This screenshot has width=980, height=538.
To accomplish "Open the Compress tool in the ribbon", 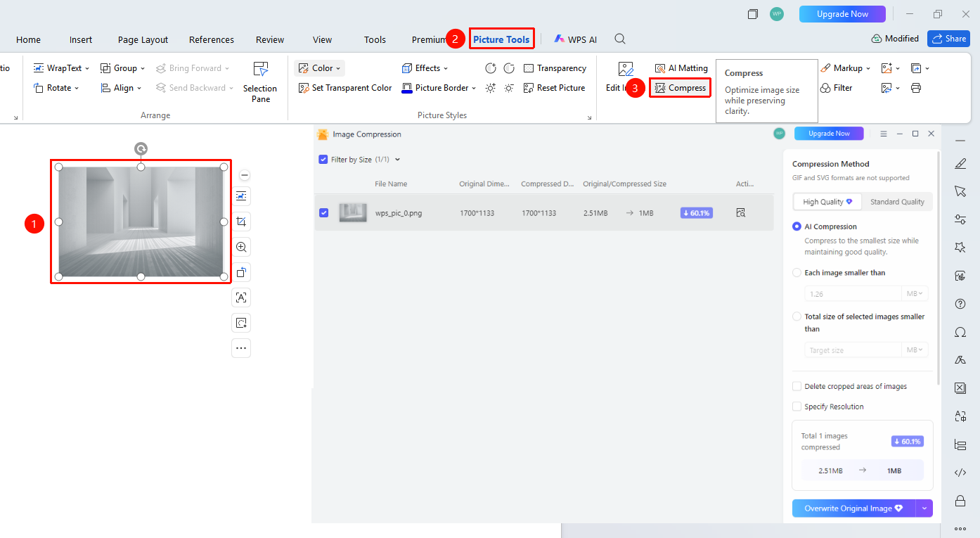I will click(x=681, y=88).
